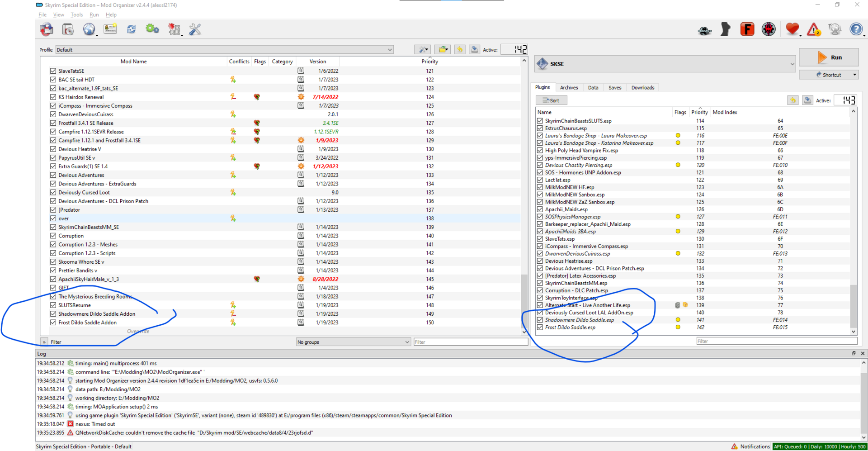Click the mod list Filter text field
The height and width of the screenshot is (451, 868).
[x=470, y=342]
